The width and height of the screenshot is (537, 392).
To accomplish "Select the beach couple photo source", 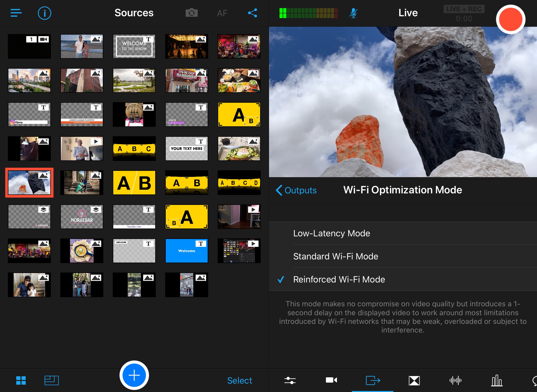I will tap(82, 46).
